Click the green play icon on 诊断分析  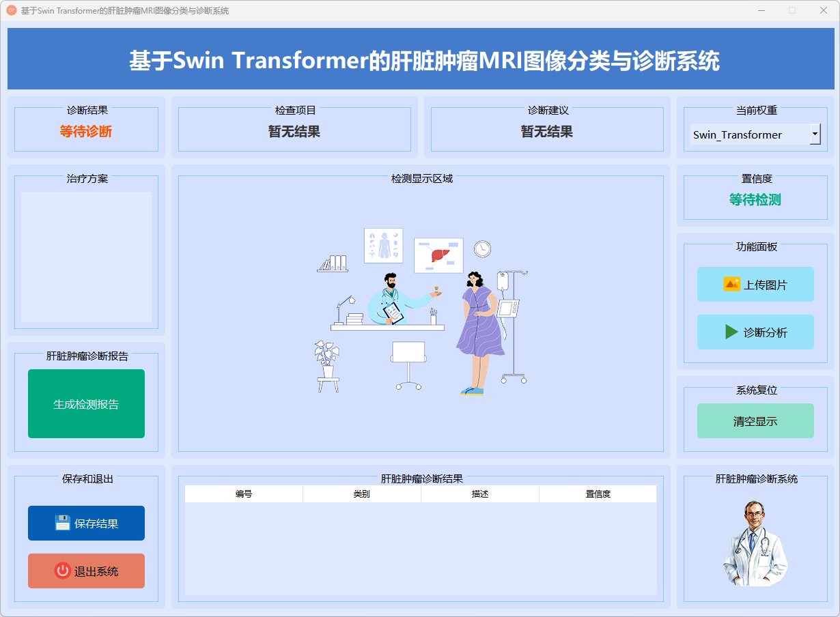point(731,332)
